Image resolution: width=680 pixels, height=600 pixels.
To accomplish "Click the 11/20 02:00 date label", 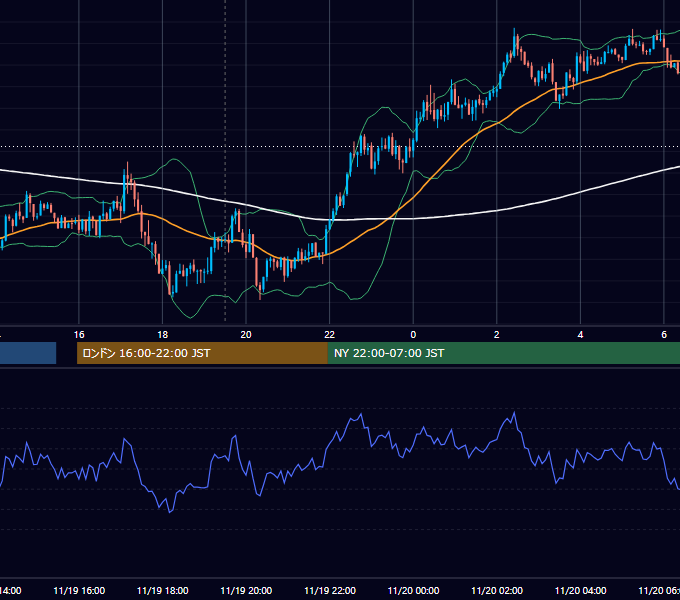I will click(497, 591).
